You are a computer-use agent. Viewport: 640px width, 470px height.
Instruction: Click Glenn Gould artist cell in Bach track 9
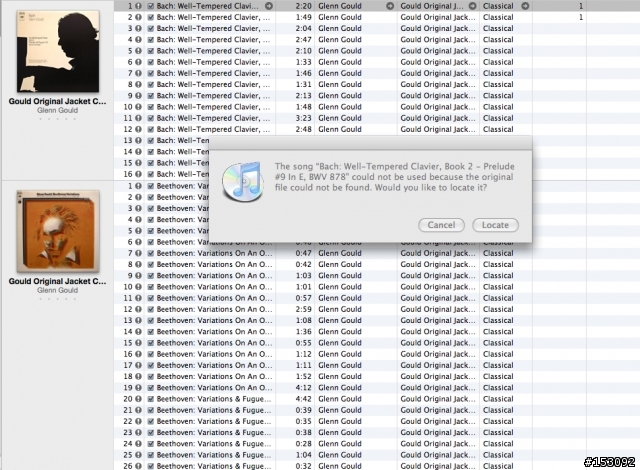pyautogui.click(x=340, y=96)
